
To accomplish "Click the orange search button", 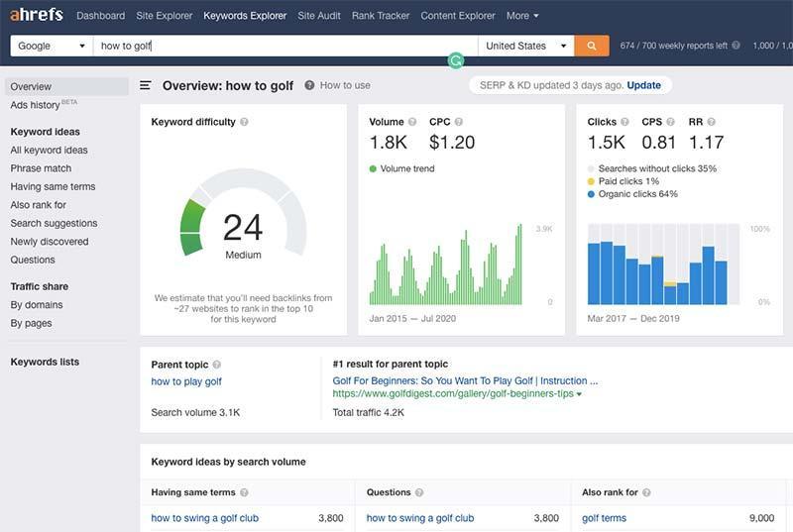I will [591, 46].
